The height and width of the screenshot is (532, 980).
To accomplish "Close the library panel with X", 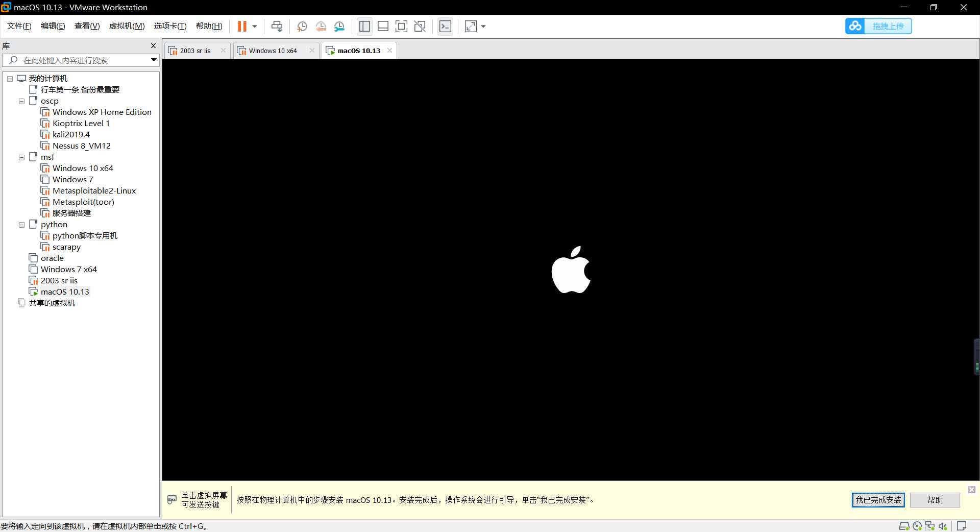I will coord(153,46).
